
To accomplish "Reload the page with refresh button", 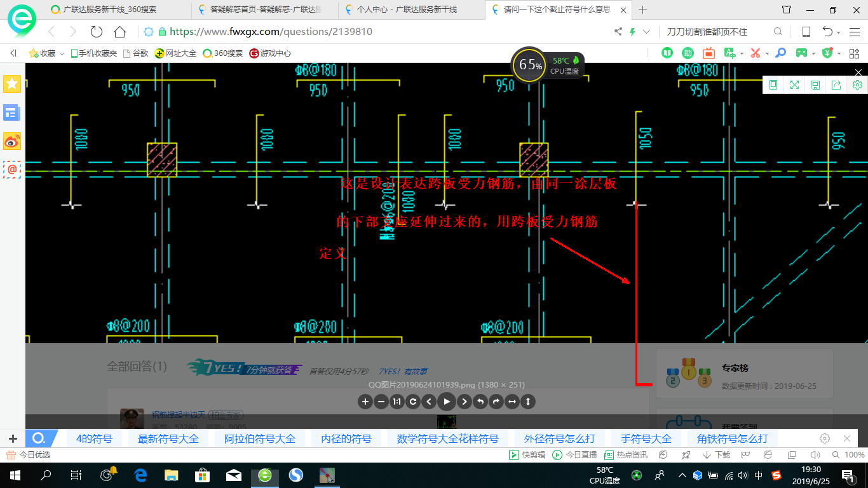I will tap(97, 32).
